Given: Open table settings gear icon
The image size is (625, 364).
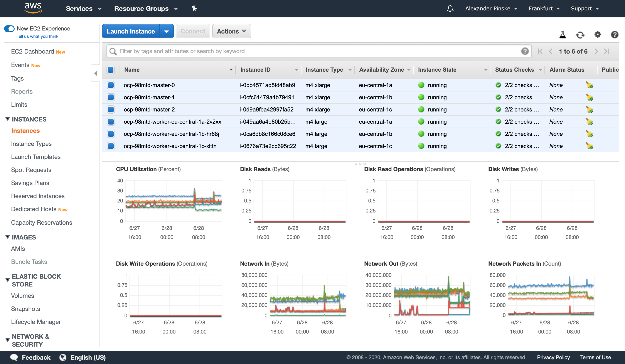Looking at the screenshot, I should coord(598,34).
